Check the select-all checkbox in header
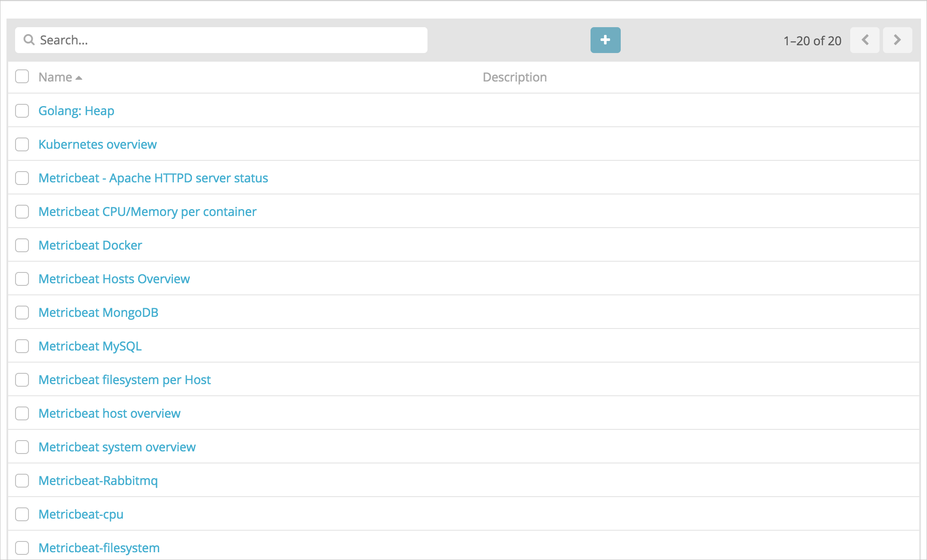This screenshot has width=927, height=560. click(22, 77)
